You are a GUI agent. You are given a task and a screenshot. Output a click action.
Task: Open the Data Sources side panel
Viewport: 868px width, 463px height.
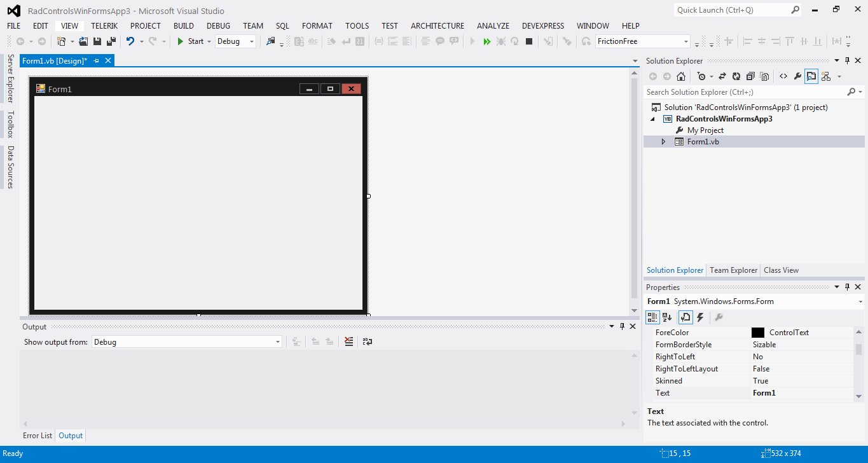(x=10, y=167)
